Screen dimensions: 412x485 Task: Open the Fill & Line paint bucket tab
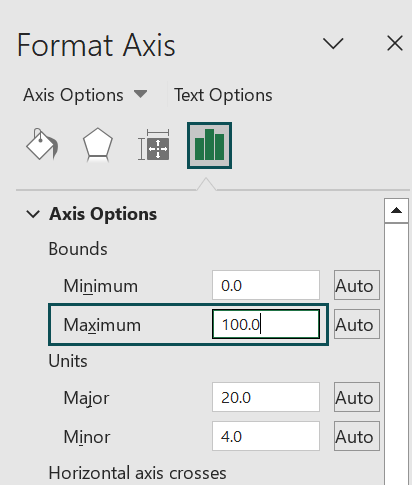point(42,145)
